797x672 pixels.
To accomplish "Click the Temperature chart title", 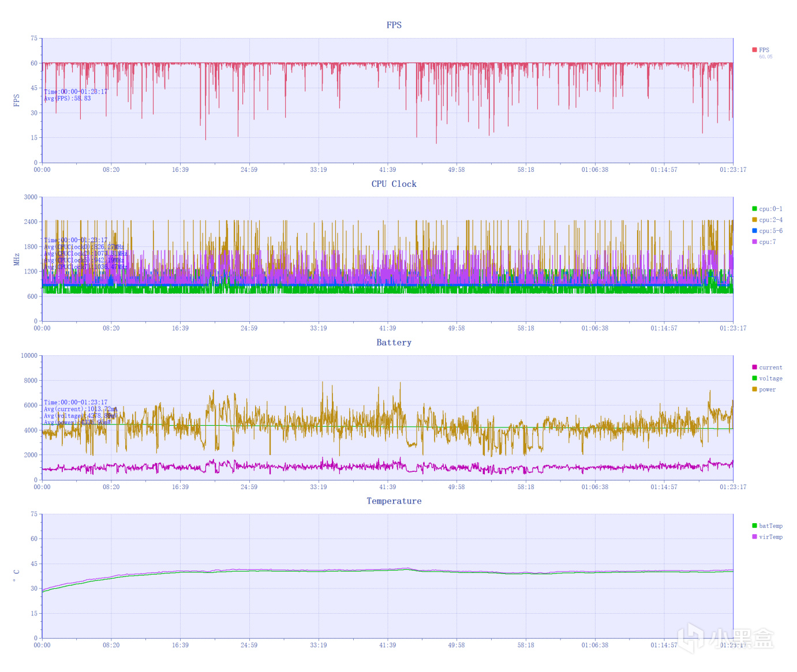I will pos(394,501).
